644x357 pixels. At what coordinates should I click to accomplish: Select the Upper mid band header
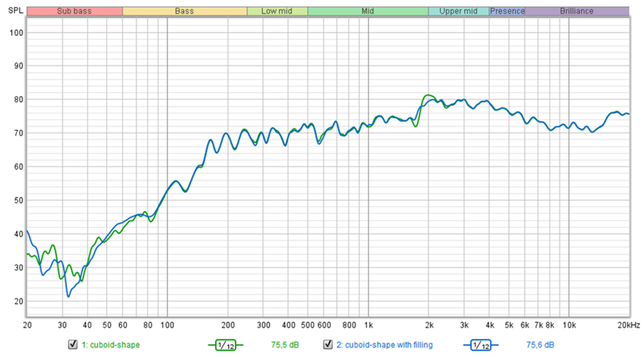[458, 11]
